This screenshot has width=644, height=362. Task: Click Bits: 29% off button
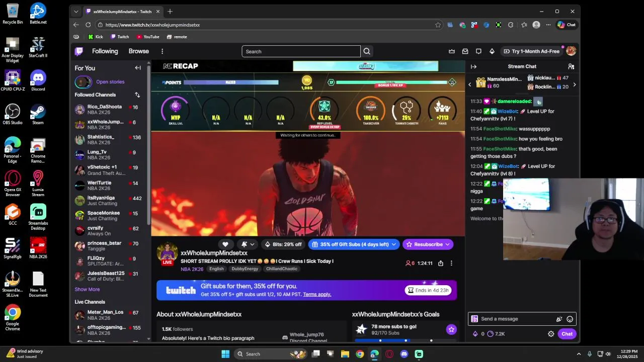click(x=283, y=244)
